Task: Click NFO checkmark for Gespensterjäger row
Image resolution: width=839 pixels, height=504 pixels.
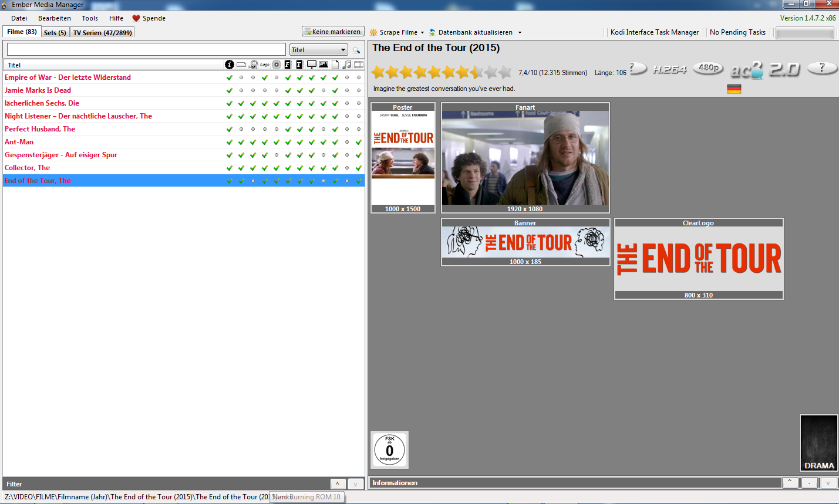Action: point(230,155)
